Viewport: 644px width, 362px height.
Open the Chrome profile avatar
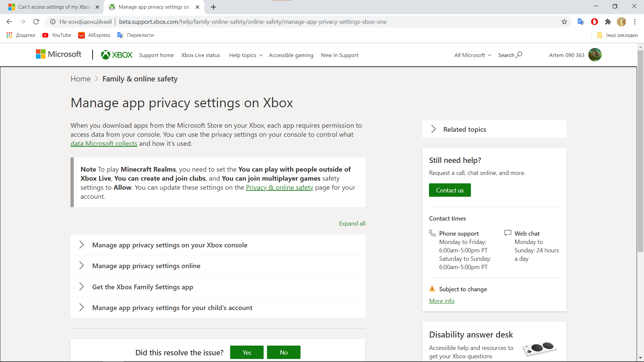(x=621, y=22)
